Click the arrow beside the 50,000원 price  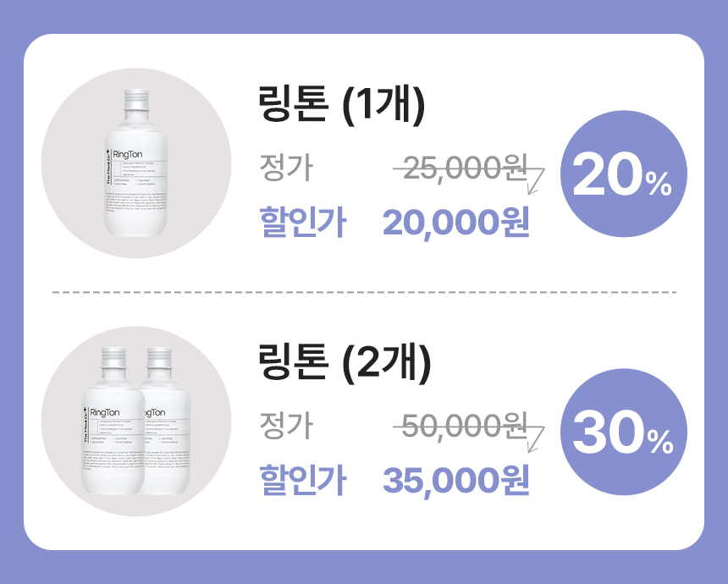point(534,433)
